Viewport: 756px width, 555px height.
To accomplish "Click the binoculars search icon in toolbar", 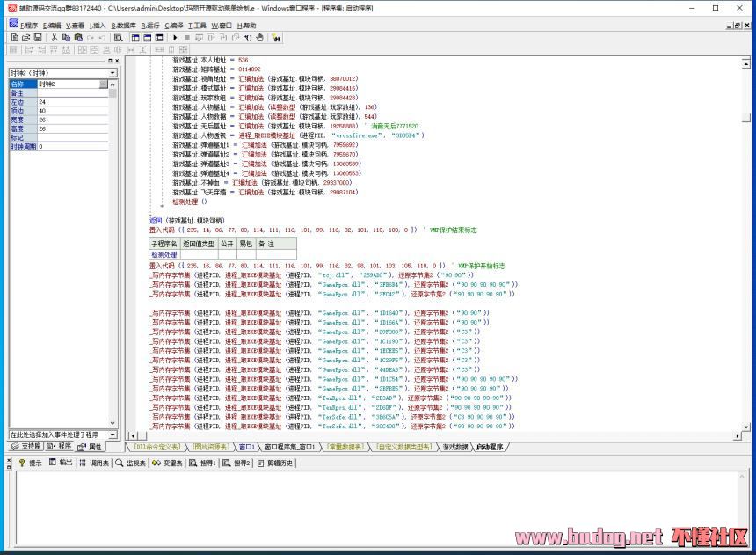I will coord(277,38).
